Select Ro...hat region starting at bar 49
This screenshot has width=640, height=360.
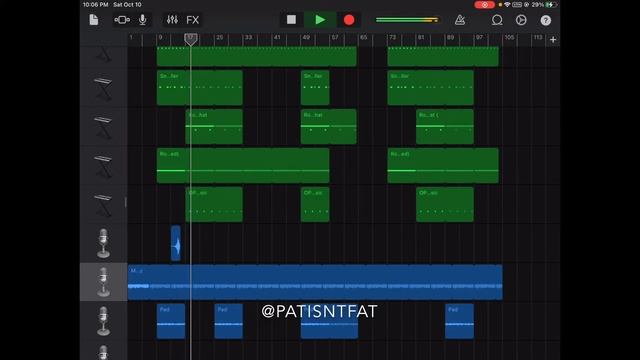click(329, 127)
